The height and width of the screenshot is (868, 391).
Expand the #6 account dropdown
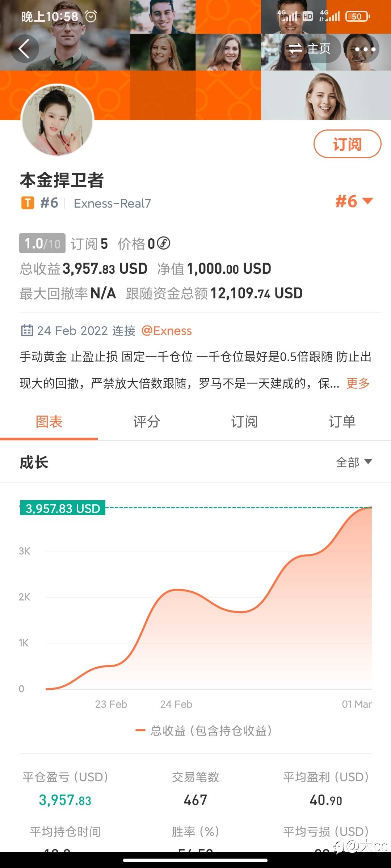click(354, 201)
